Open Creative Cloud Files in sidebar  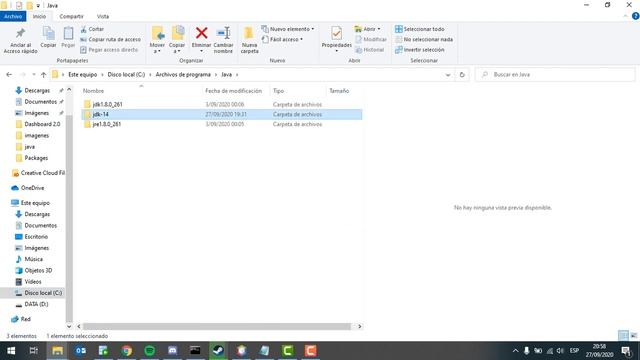(39, 173)
